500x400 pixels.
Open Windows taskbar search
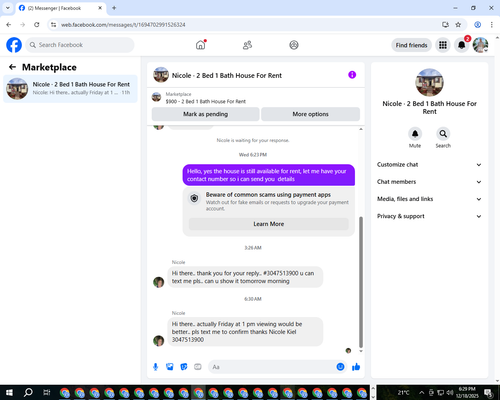[x=28, y=392]
